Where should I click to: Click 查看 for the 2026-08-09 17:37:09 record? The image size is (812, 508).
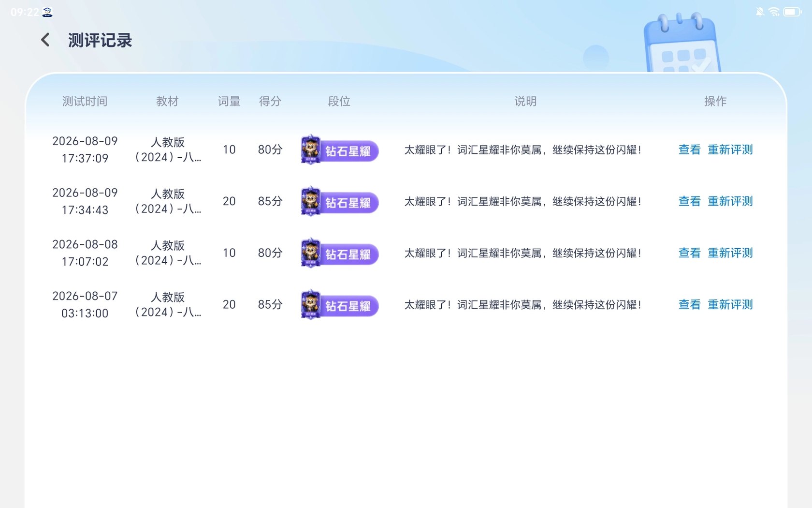point(689,149)
